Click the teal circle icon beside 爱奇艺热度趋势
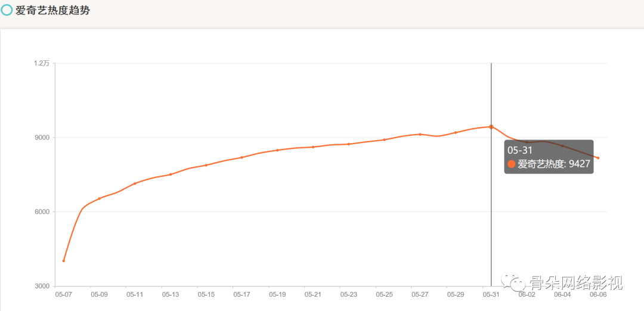This screenshot has height=311, width=644. point(7,10)
